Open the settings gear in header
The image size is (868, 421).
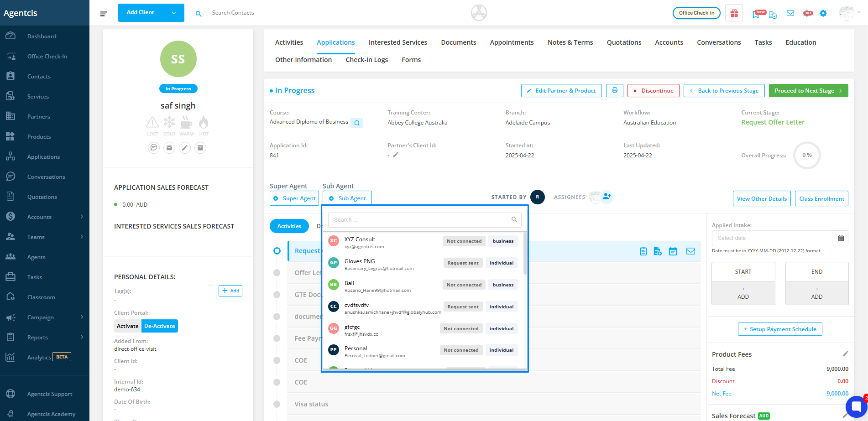click(x=823, y=14)
